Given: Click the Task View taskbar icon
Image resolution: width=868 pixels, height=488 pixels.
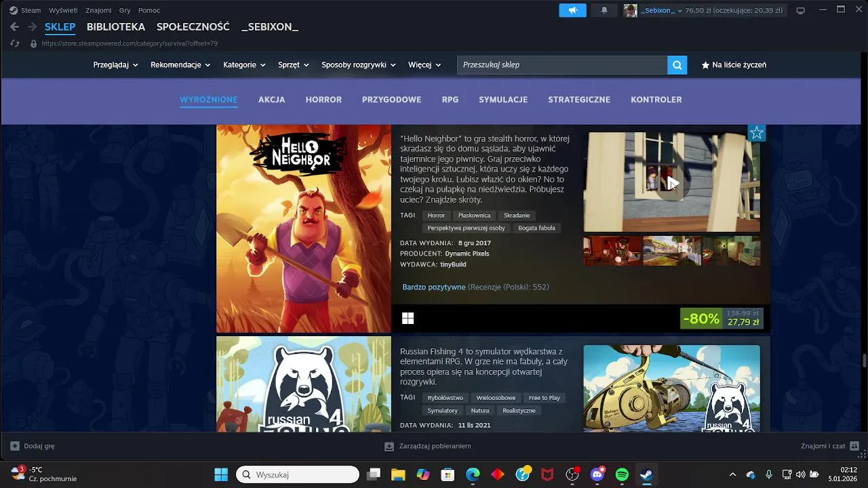Looking at the screenshot, I should click(x=374, y=474).
